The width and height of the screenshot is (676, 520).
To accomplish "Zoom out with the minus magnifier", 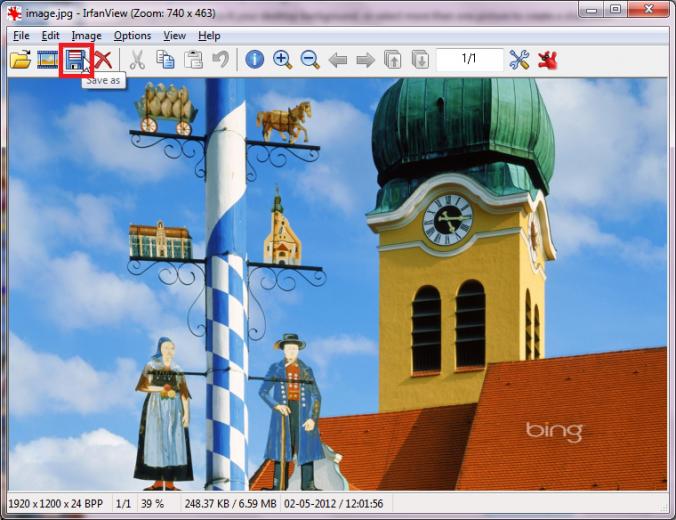I will 310,60.
